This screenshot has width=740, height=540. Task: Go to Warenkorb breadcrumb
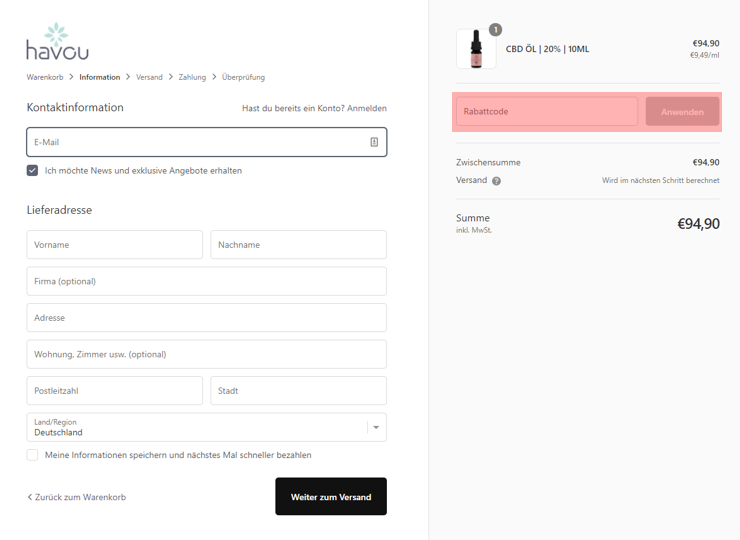pyautogui.click(x=45, y=77)
